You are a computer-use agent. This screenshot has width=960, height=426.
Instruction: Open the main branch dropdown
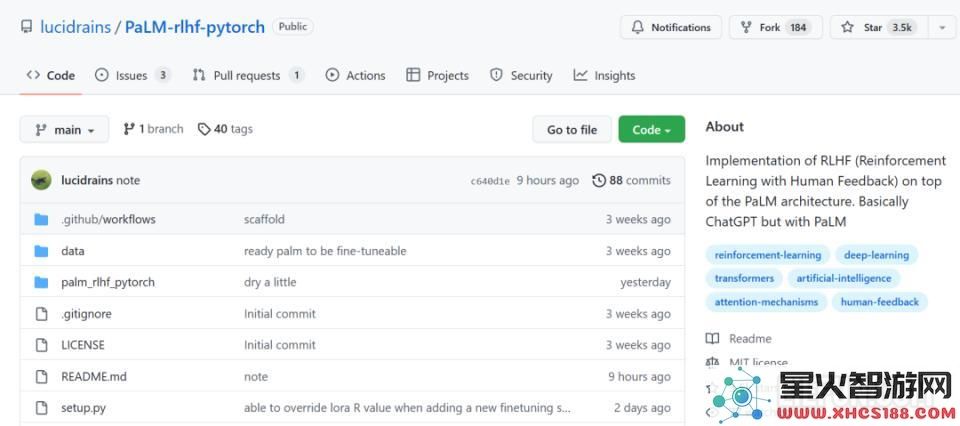pyautogui.click(x=64, y=129)
